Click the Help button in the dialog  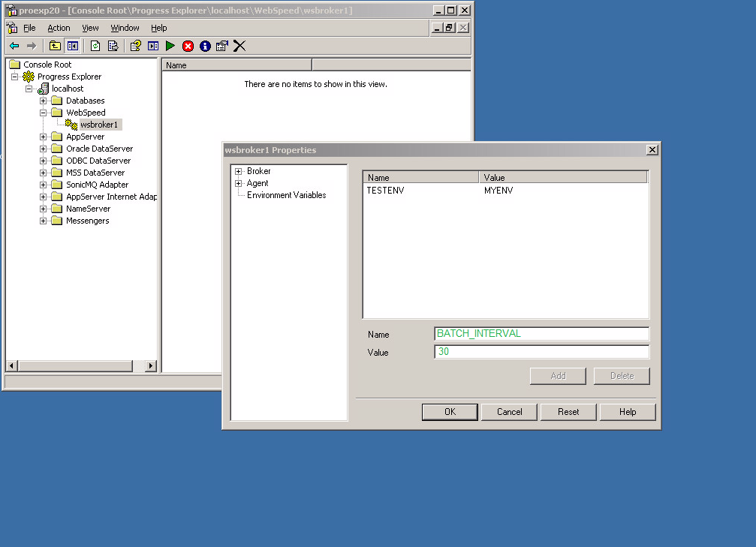pyautogui.click(x=628, y=412)
